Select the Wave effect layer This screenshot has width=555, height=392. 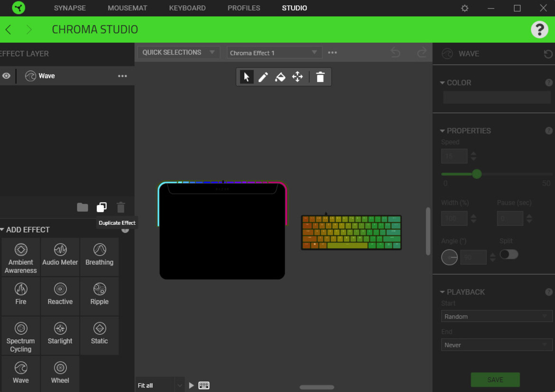(67, 76)
